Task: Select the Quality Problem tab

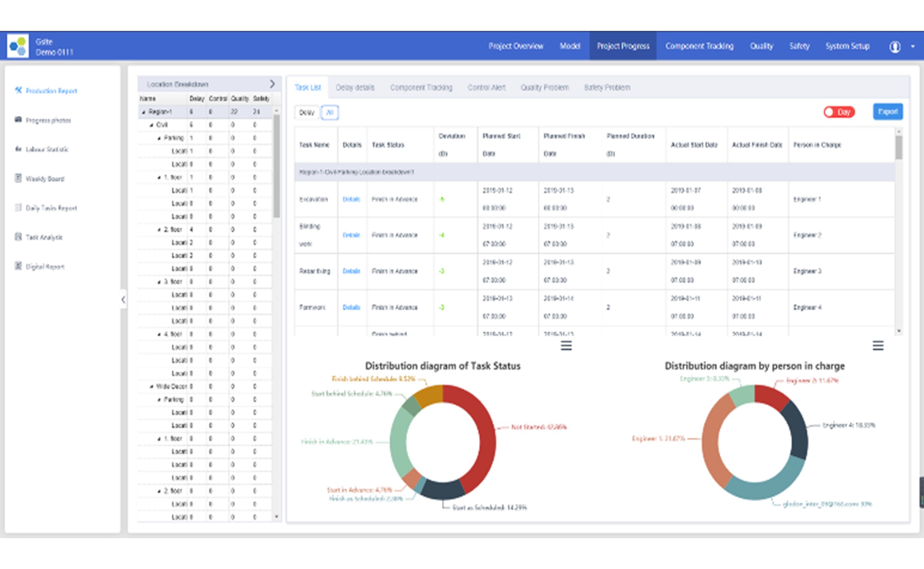Action: [545, 87]
